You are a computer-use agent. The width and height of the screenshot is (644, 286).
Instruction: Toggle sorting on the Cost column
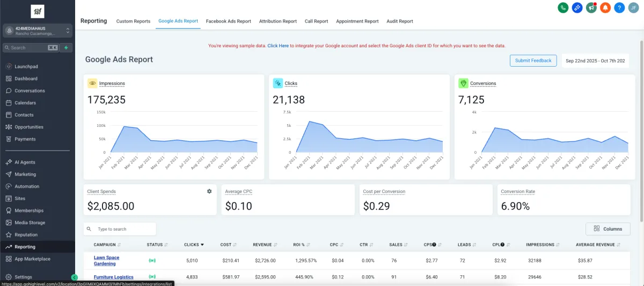click(x=229, y=245)
